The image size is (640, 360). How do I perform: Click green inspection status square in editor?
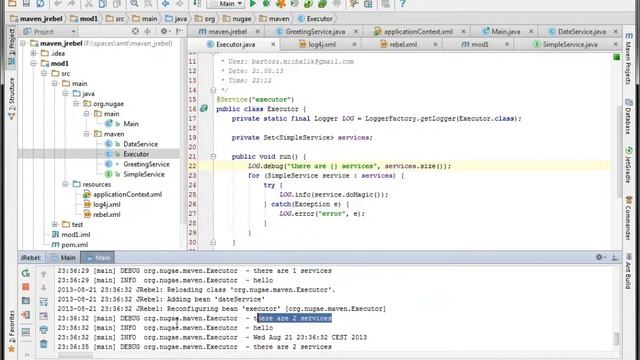616,58
